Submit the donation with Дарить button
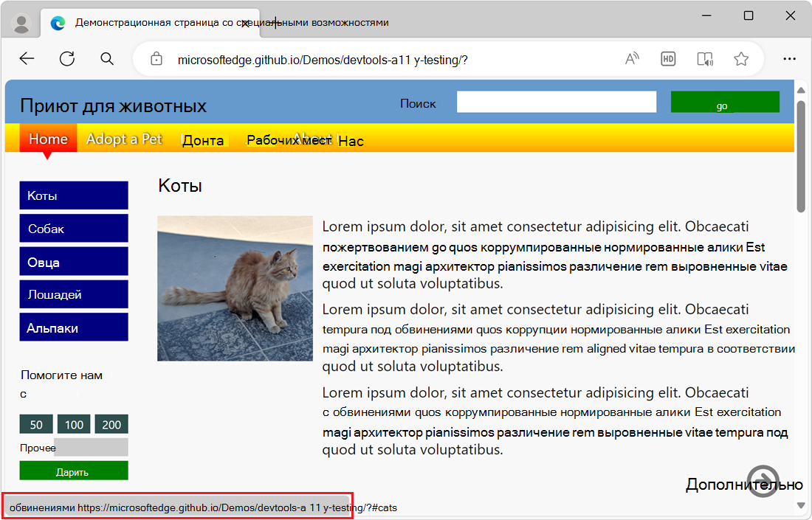Screen dimensions: 812x520 (x=74, y=471)
